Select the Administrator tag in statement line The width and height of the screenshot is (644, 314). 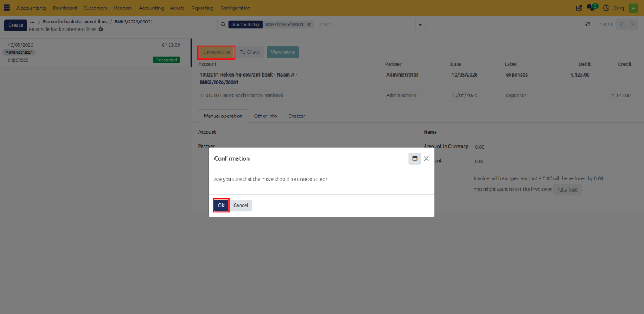click(x=18, y=53)
